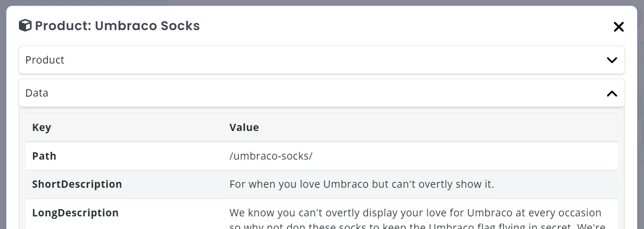Select the "Path" key cell

pyautogui.click(x=44, y=156)
